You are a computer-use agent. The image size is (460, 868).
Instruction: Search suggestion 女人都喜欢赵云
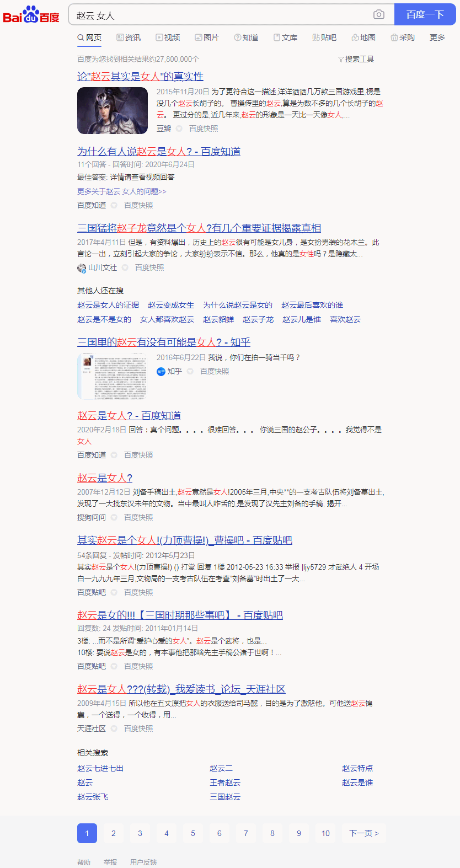click(x=167, y=319)
